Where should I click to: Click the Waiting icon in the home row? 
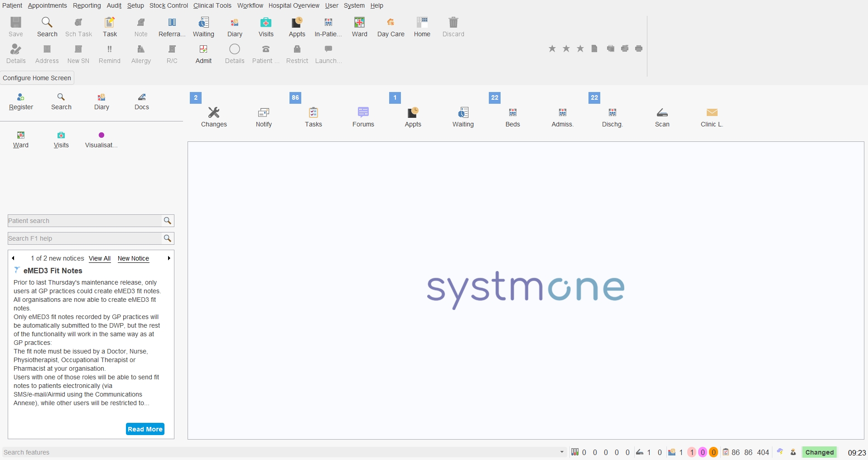click(x=463, y=117)
